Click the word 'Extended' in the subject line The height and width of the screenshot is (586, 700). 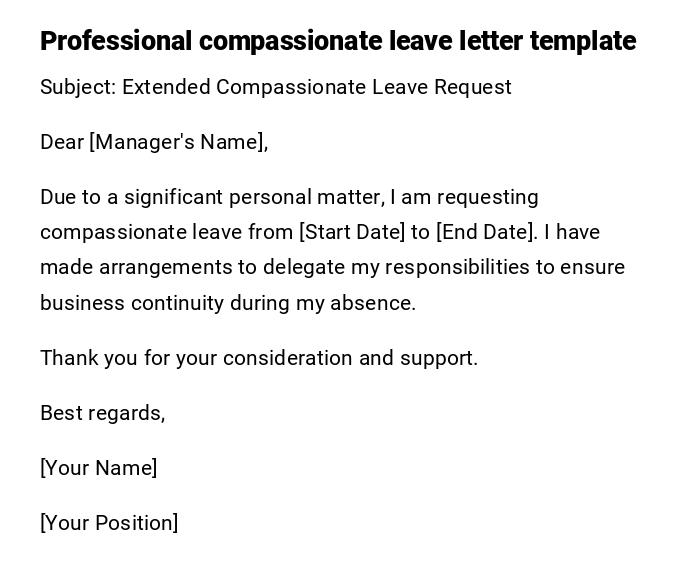click(166, 87)
